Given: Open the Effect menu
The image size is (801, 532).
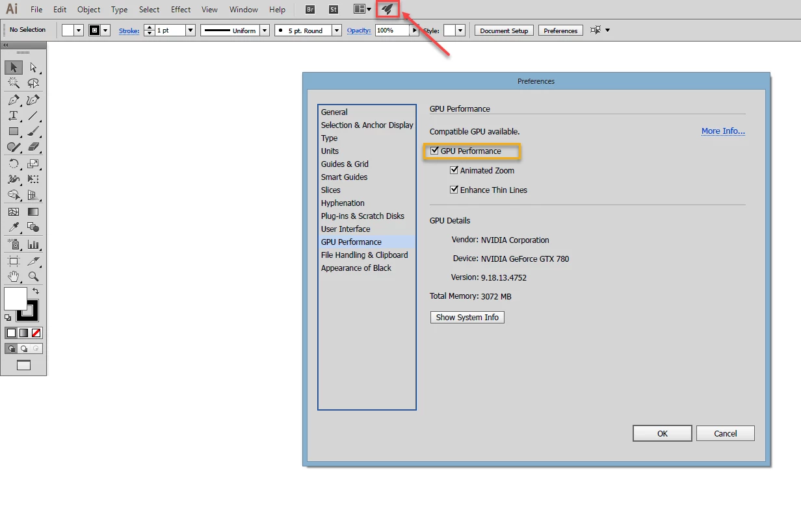Looking at the screenshot, I should [x=181, y=10].
